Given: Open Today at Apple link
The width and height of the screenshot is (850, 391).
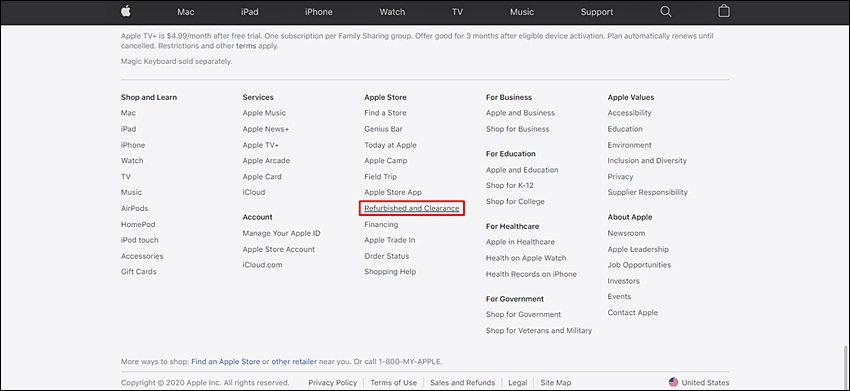Looking at the screenshot, I should tap(390, 145).
